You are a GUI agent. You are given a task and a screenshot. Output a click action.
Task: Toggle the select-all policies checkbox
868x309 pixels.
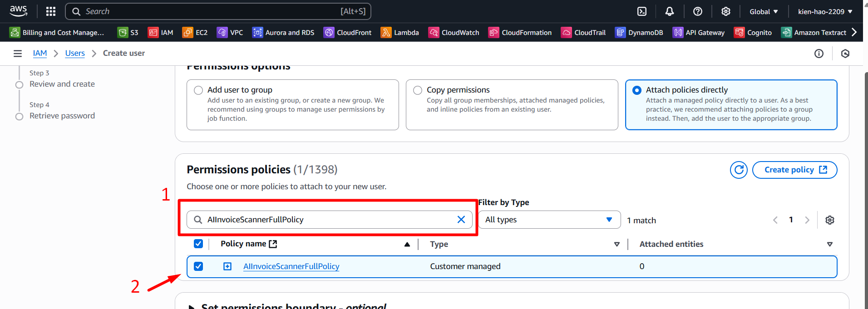[x=198, y=244]
